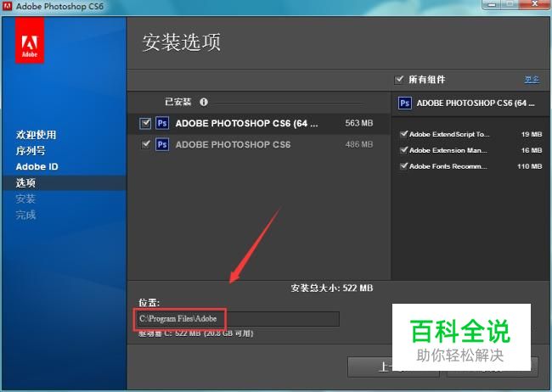Screen dimensions: 552x392
Task: Click the 16 MB size value
Action: click(x=532, y=150)
